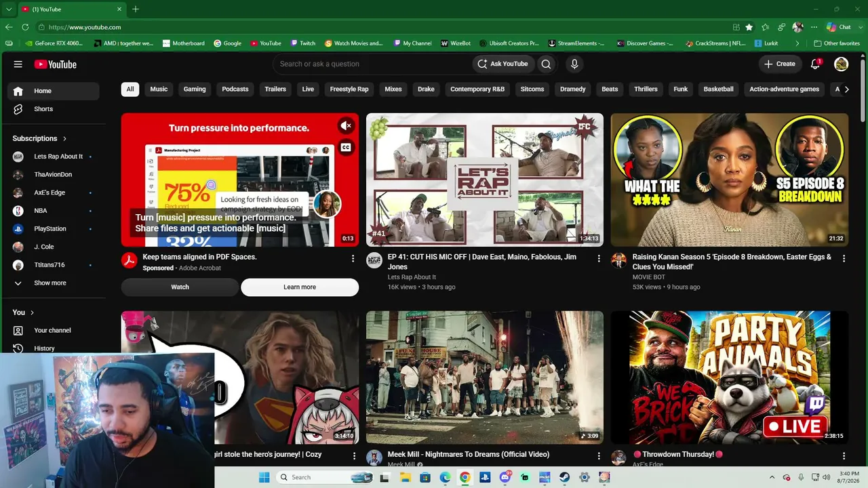
Task: Select the Gaming category chip
Action: [x=195, y=89]
